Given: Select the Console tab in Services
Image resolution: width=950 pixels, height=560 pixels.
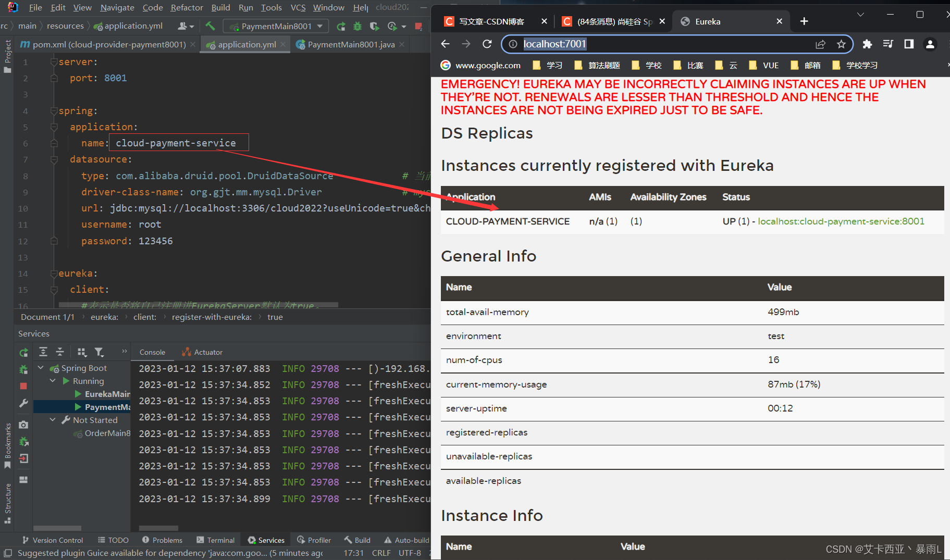Looking at the screenshot, I should pos(152,352).
